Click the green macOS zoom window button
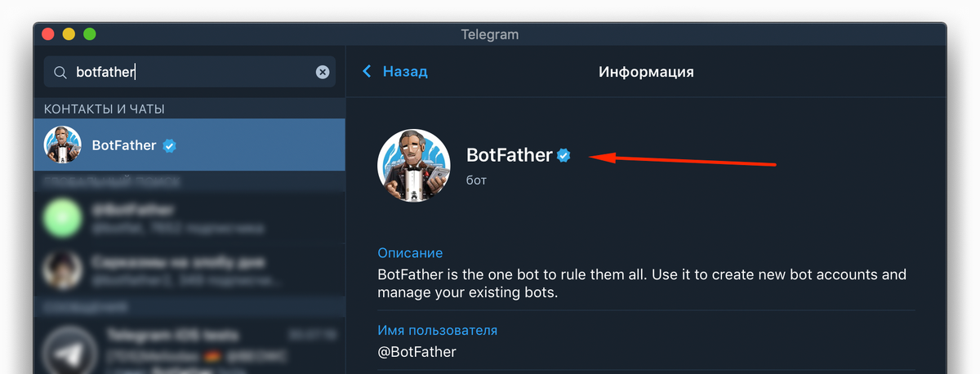980x374 pixels. pos(90,34)
